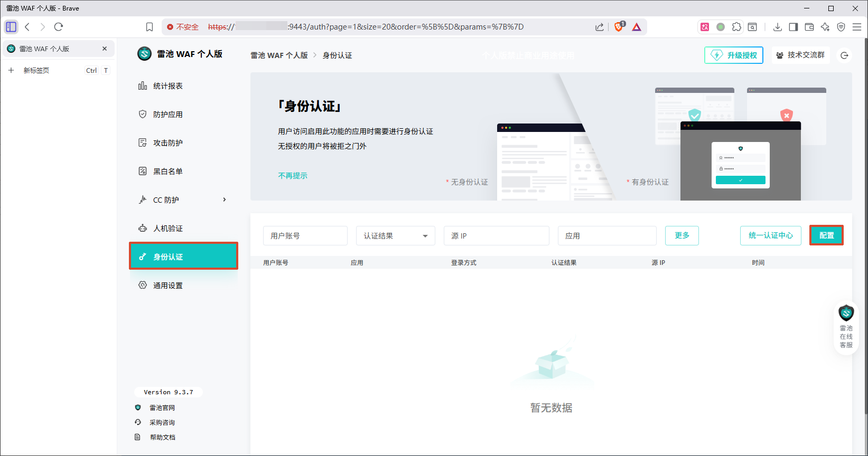The width and height of the screenshot is (868, 456).
Task: Open the Brave Rewards triangle icon
Action: pos(637,27)
